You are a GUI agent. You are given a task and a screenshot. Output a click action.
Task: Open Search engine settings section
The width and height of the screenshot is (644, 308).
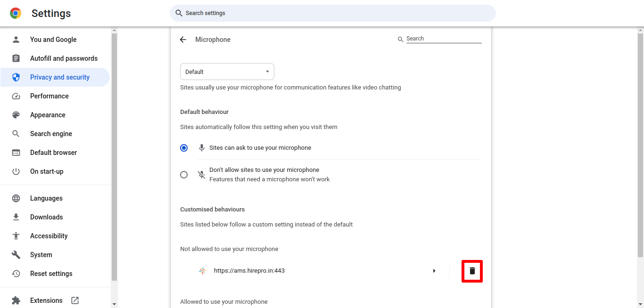[x=55, y=134]
